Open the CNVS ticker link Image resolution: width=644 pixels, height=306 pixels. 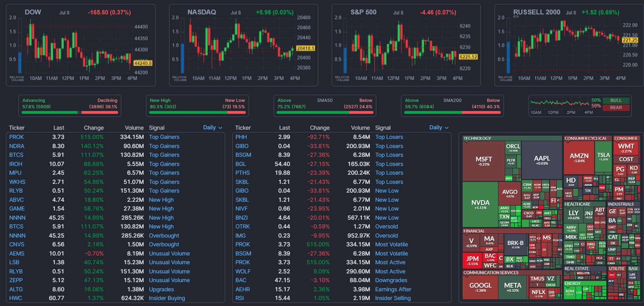(17, 244)
